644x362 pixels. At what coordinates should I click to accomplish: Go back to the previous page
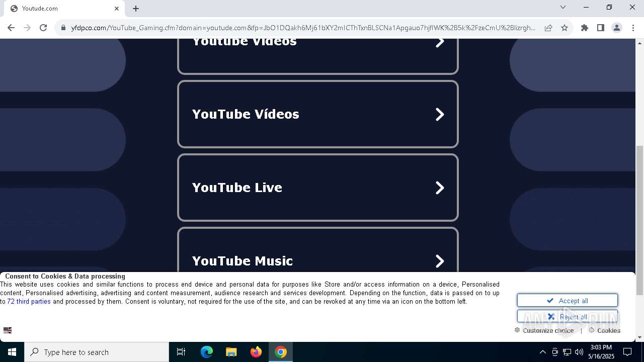tap(11, 28)
